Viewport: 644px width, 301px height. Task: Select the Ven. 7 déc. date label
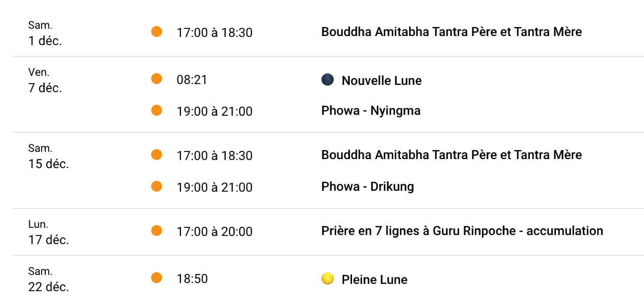coord(45,81)
